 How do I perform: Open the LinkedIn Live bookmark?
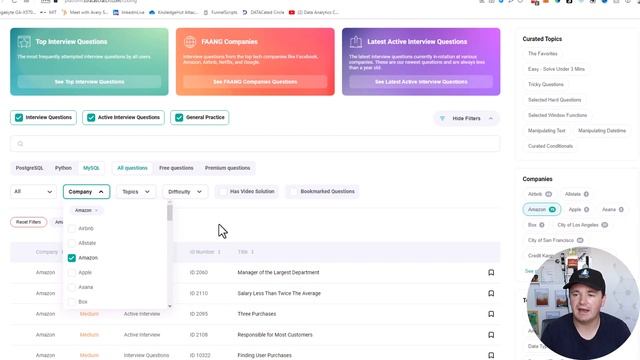point(129,12)
